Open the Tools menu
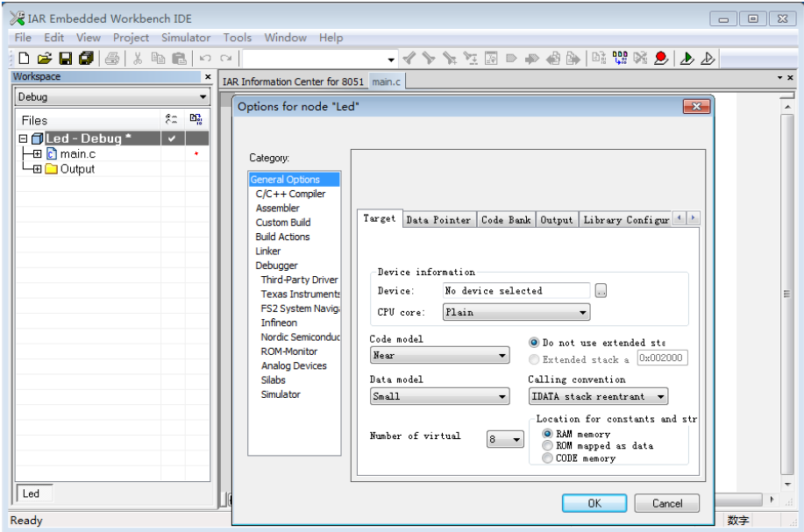This screenshot has height=532, width=804. 237,38
